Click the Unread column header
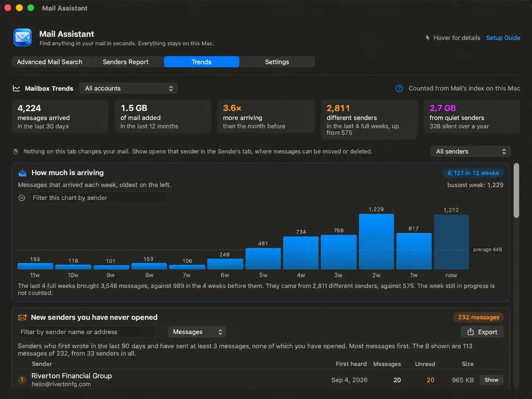The image size is (532, 399). [425, 364]
